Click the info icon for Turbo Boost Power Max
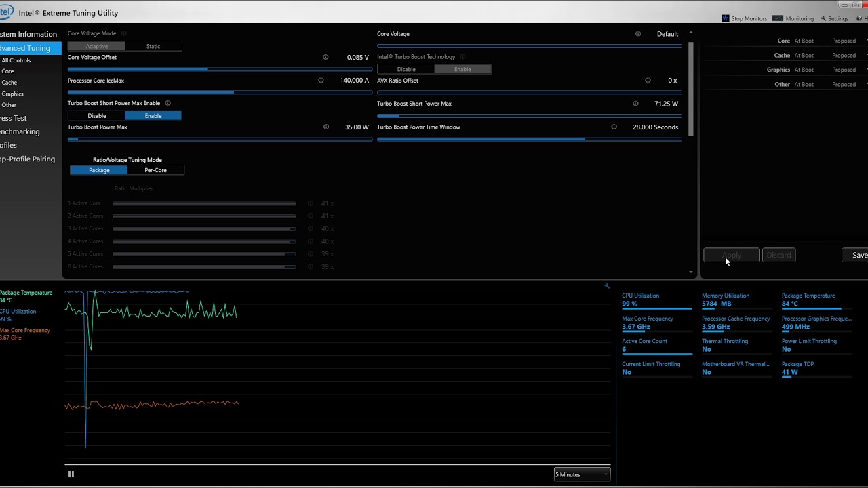868x488 pixels. click(326, 127)
